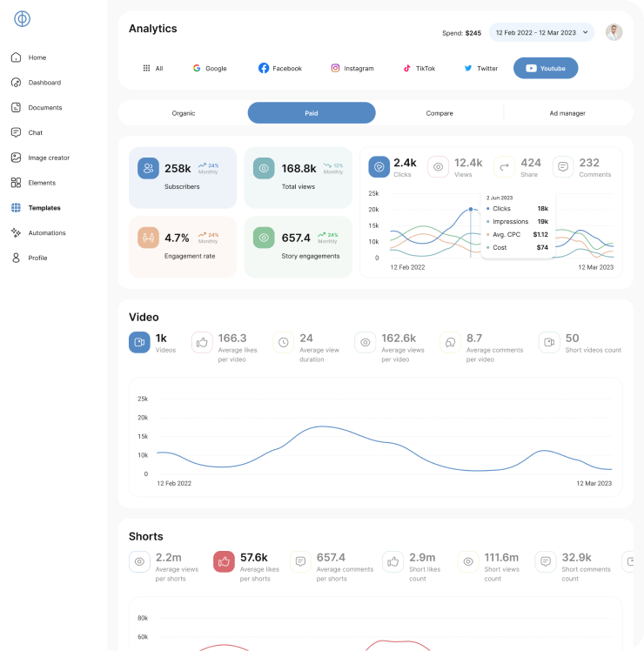
Task: Click the Video section heading
Action: point(144,317)
